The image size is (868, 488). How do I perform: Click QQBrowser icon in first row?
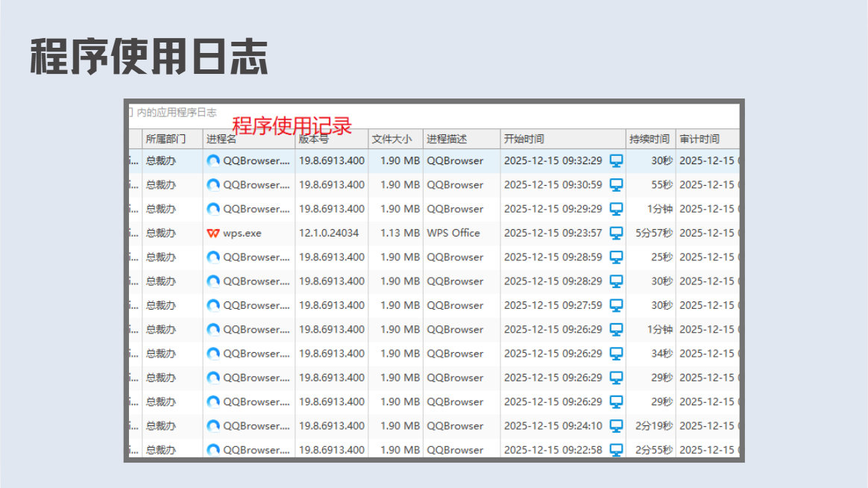[213, 160]
